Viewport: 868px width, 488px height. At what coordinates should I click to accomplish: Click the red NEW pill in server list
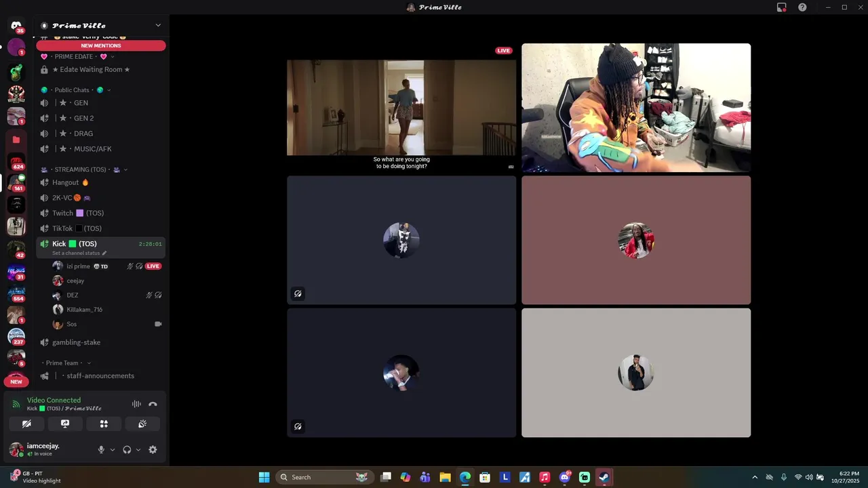click(16, 382)
